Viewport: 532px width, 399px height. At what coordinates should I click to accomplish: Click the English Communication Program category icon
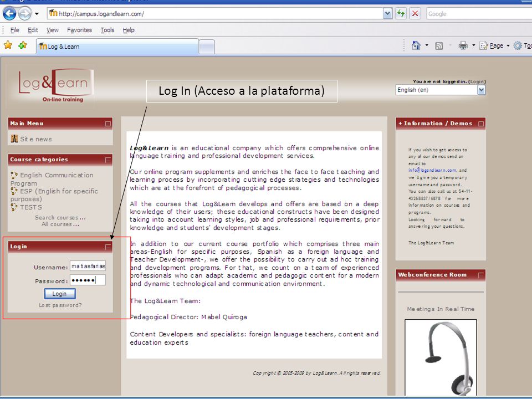pos(14,175)
